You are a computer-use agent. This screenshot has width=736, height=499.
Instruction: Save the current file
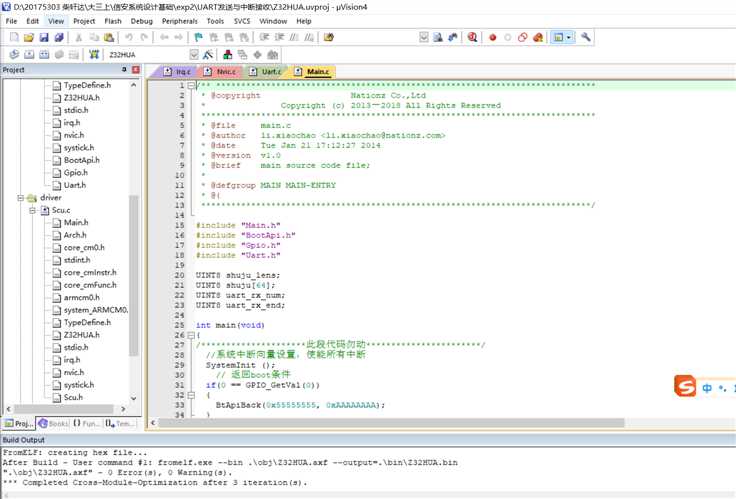(44, 37)
